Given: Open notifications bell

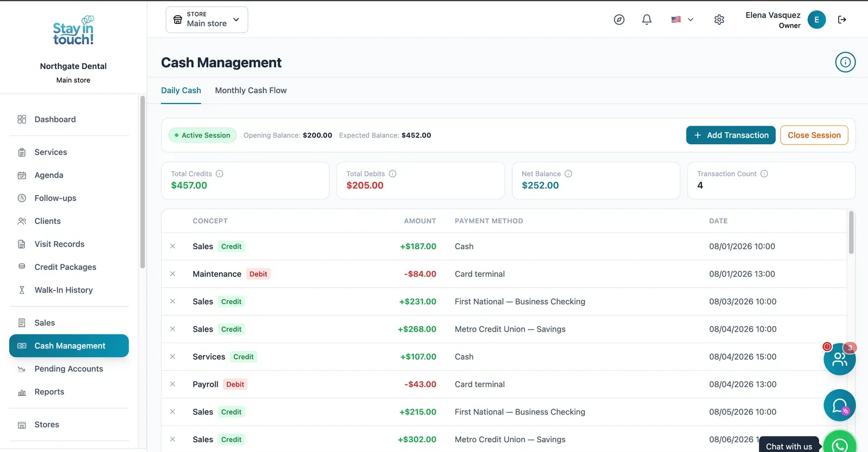Looking at the screenshot, I should coord(647,20).
